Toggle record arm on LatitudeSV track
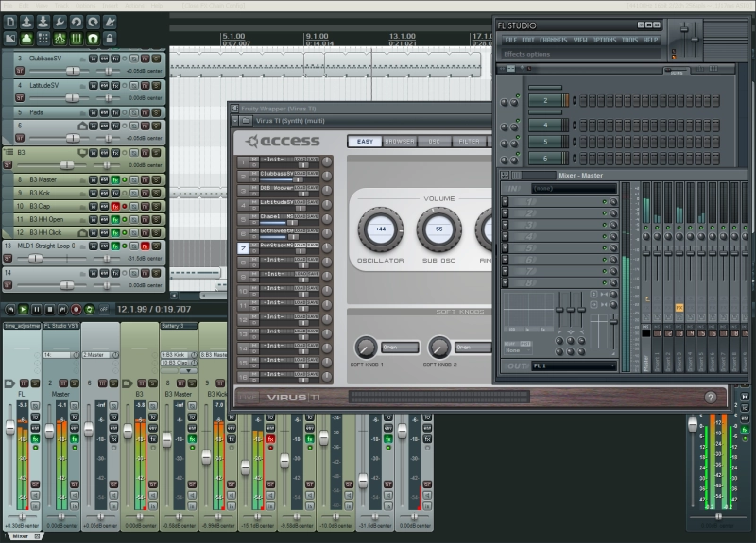Image resolution: width=756 pixels, height=543 pixels. point(19,98)
